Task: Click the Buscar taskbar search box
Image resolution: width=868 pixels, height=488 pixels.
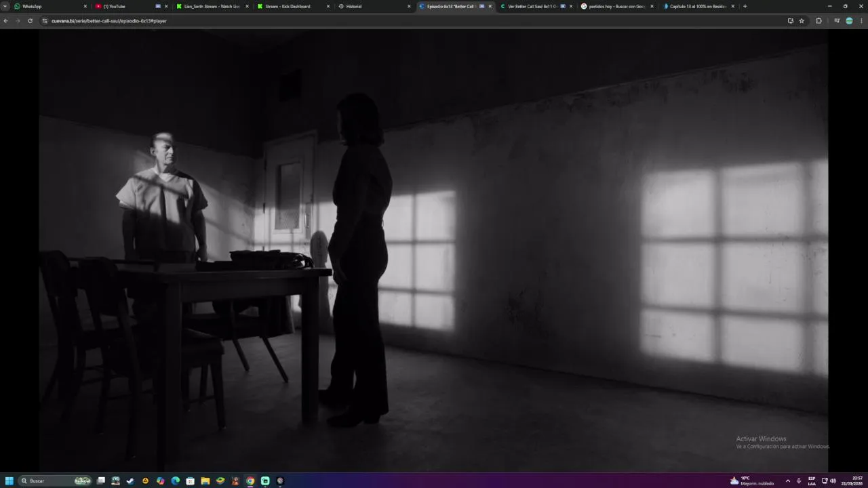Action: [56, 481]
